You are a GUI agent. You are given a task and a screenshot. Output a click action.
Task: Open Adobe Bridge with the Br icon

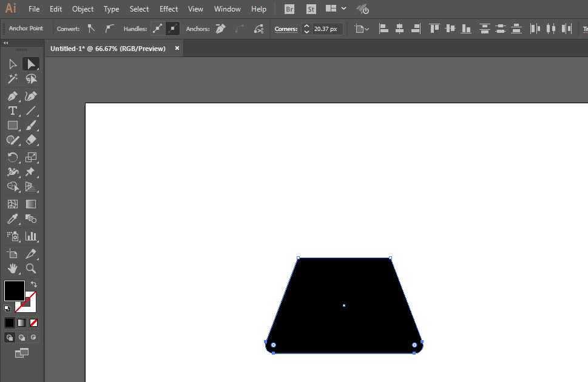point(289,9)
